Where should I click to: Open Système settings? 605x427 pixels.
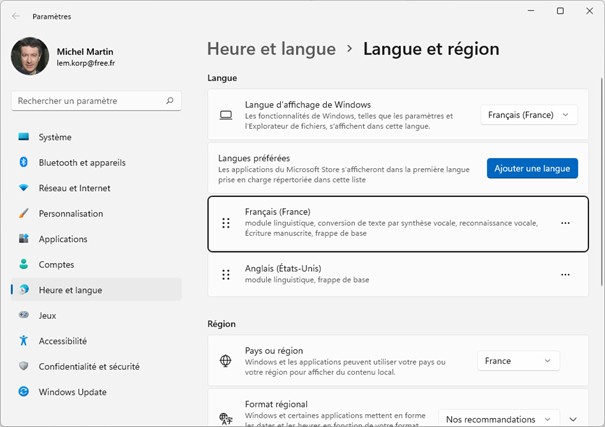pos(96,137)
